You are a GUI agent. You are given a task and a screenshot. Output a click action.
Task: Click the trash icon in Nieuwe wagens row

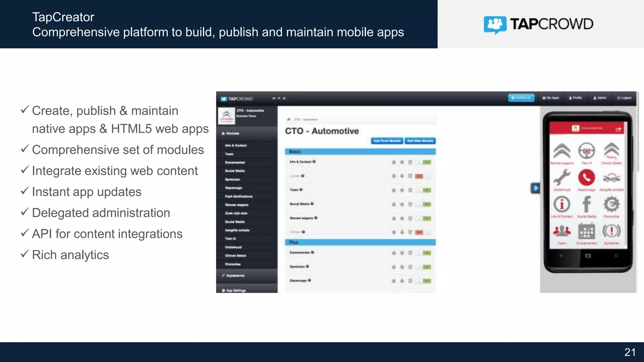coord(410,218)
